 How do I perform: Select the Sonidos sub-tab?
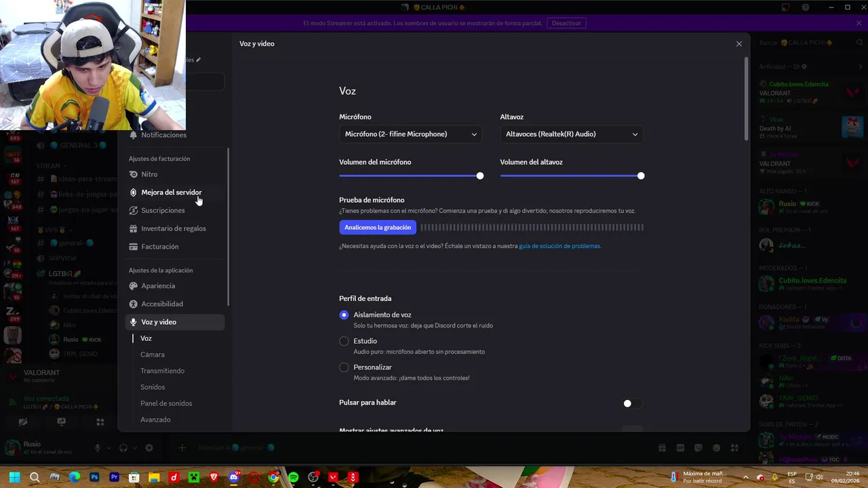click(153, 387)
